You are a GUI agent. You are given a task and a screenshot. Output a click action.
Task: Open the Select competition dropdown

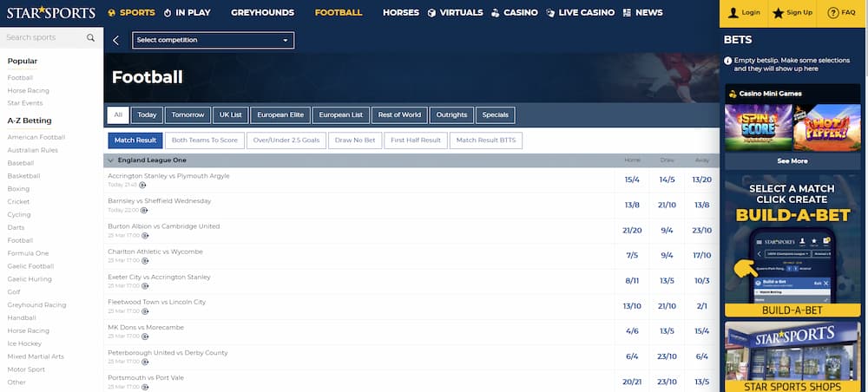pyautogui.click(x=213, y=41)
